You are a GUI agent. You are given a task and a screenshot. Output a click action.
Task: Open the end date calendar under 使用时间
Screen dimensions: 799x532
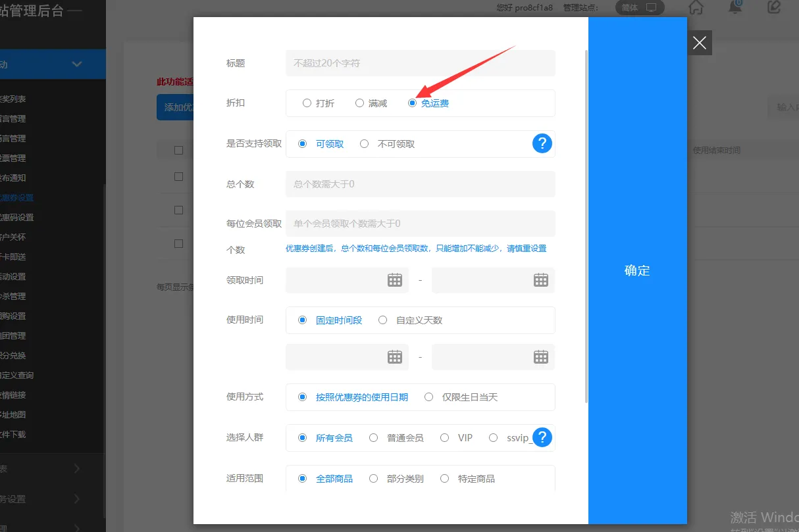coord(541,357)
